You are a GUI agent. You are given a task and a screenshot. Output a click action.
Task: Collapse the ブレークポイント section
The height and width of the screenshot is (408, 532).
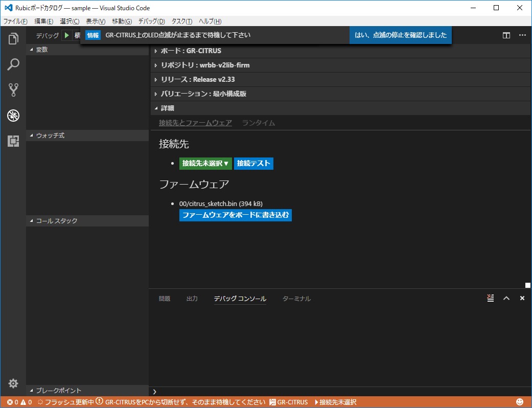point(87,391)
